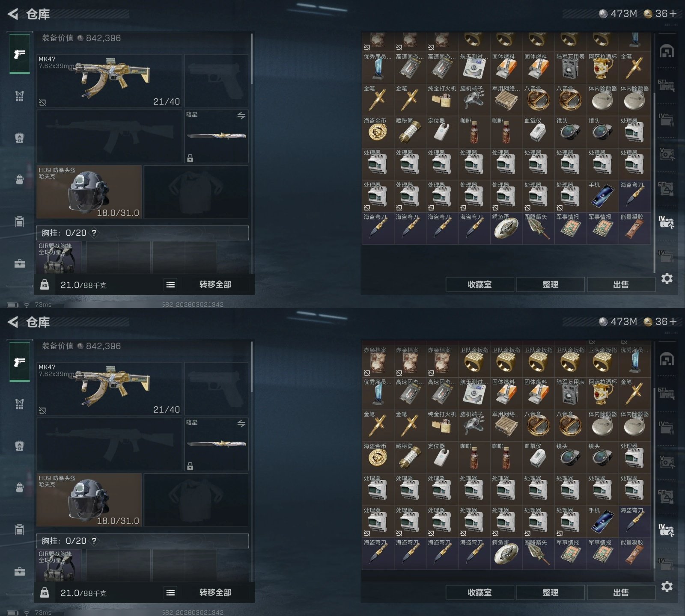This screenshot has width=685, height=616.
Task: Select the 鳄鱼蛋 item in upper inventory
Action: [506, 228]
